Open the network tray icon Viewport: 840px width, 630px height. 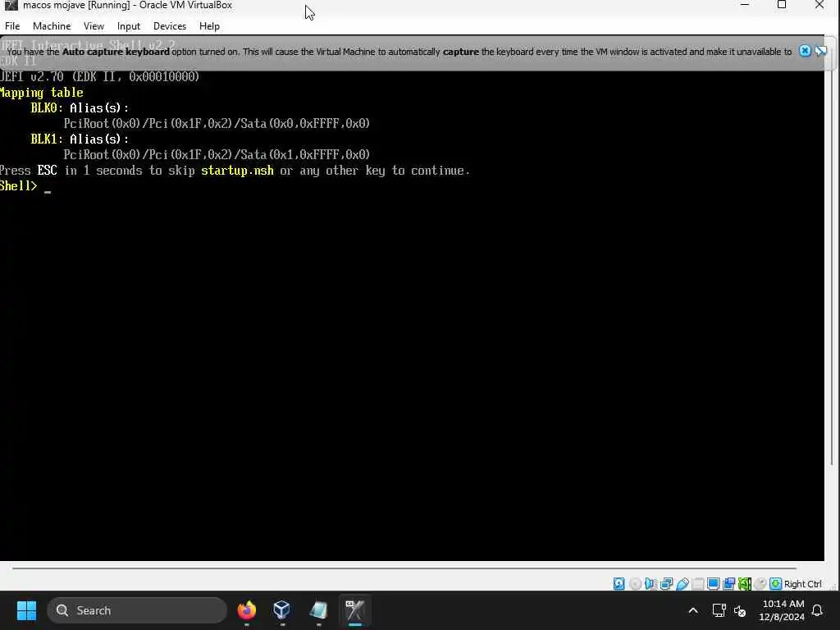point(719,610)
